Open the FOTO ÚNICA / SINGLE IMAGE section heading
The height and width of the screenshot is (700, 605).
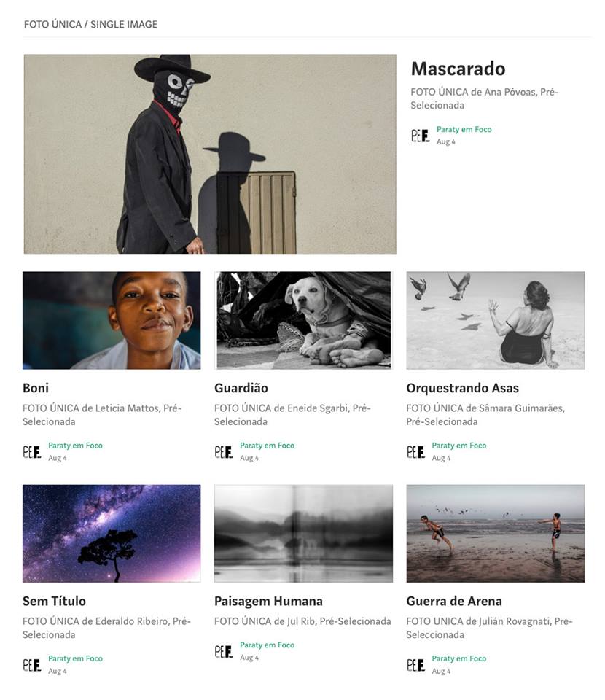pyautogui.click(x=90, y=24)
